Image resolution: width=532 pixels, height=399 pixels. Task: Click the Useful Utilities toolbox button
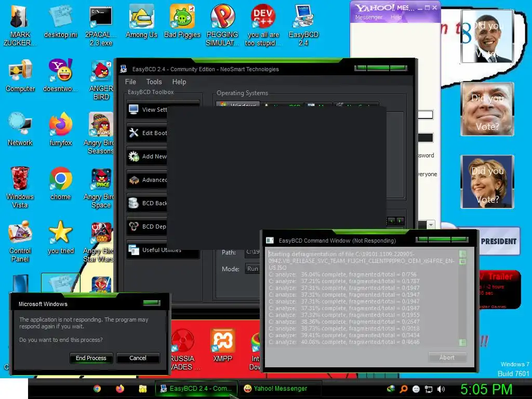pyautogui.click(x=163, y=250)
